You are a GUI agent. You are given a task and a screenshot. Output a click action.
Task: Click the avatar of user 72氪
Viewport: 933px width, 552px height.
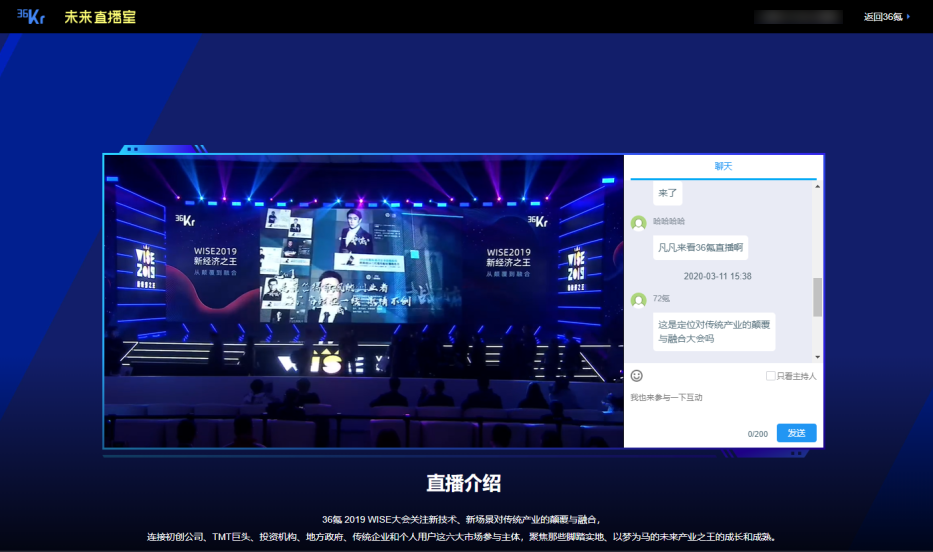638,300
